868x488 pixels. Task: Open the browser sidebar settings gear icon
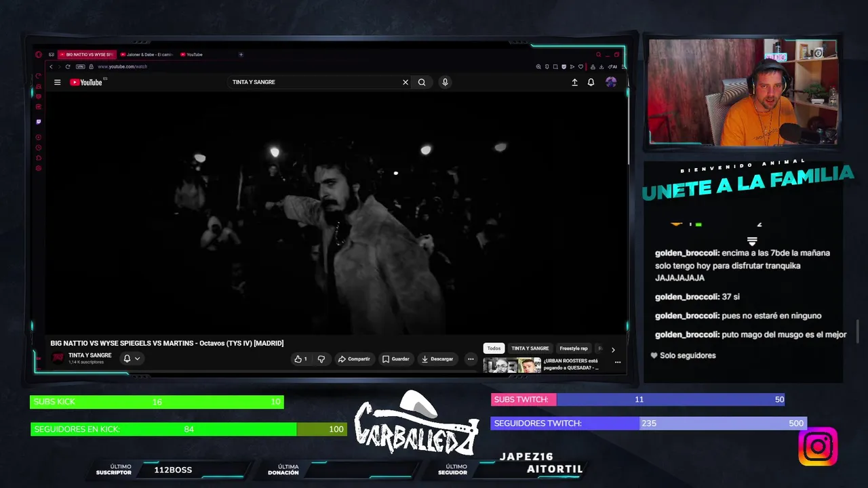39,168
